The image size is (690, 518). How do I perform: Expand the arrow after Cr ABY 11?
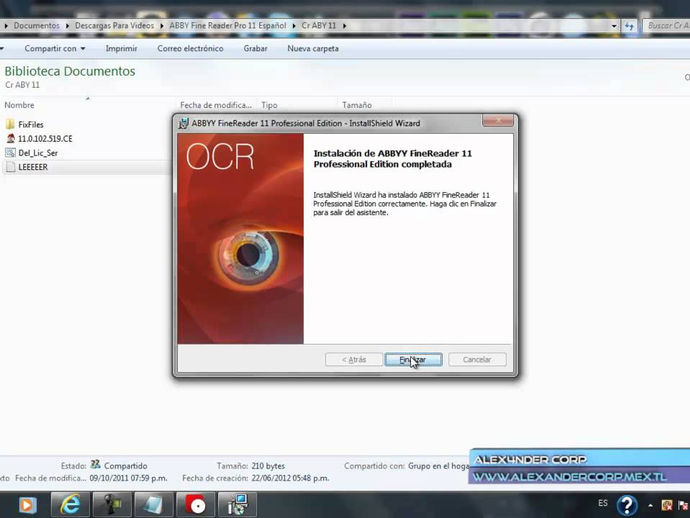(x=344, y=26)
